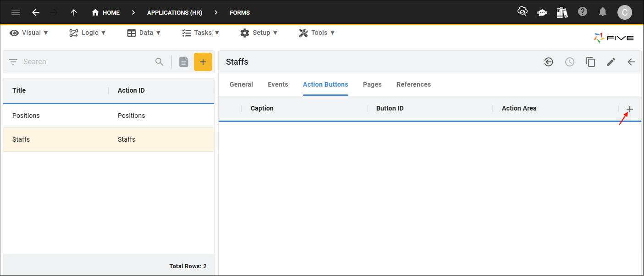Switch to the Events tab
Image resolution: width=644 pixels, height=276 pixels.
click(x=278, y=84)
